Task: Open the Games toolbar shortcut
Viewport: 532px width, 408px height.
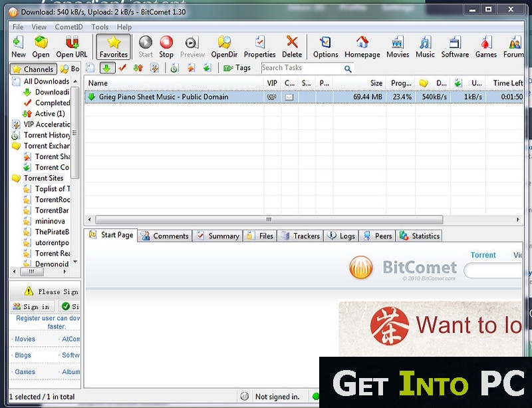Action: coord(486,47)
